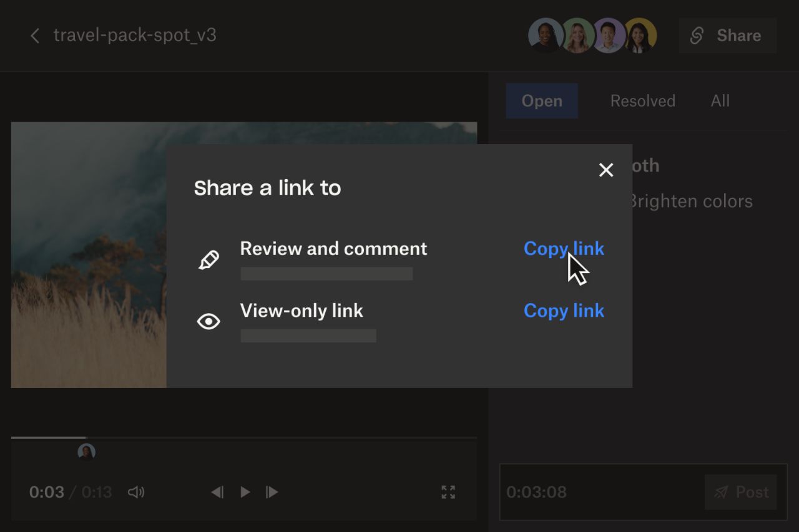Step back one frame
Viewport: 799px width, 532px height.
coord(217,492)
